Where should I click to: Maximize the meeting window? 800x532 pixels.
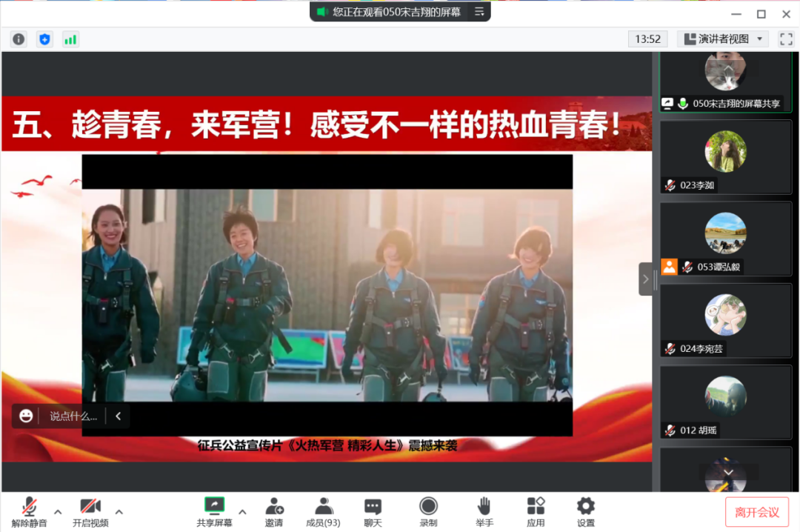[761, 14]
